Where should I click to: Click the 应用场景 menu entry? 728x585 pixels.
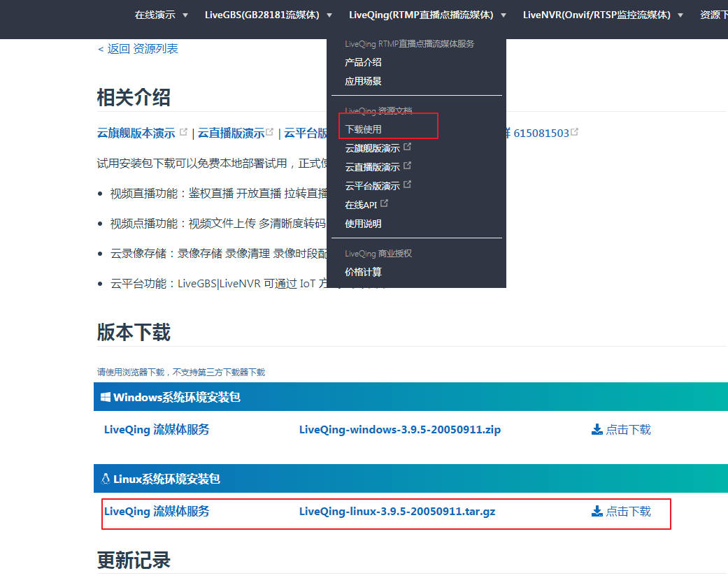tap(363, 80)
